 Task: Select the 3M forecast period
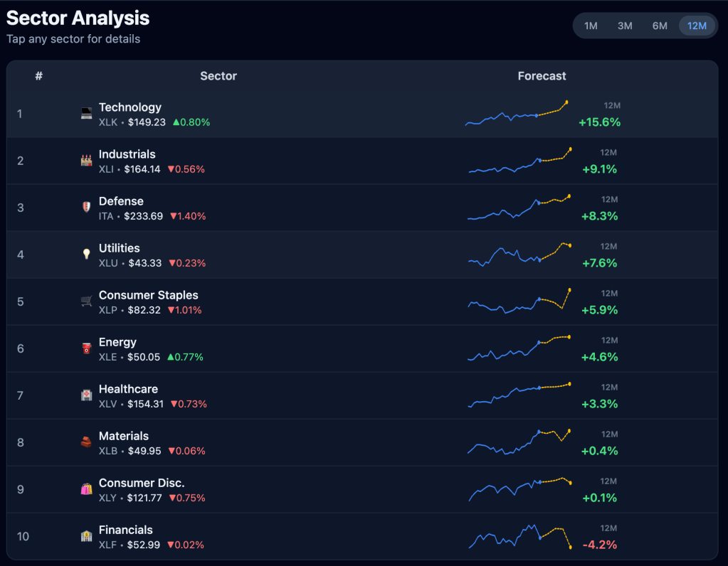click(625, 26)
